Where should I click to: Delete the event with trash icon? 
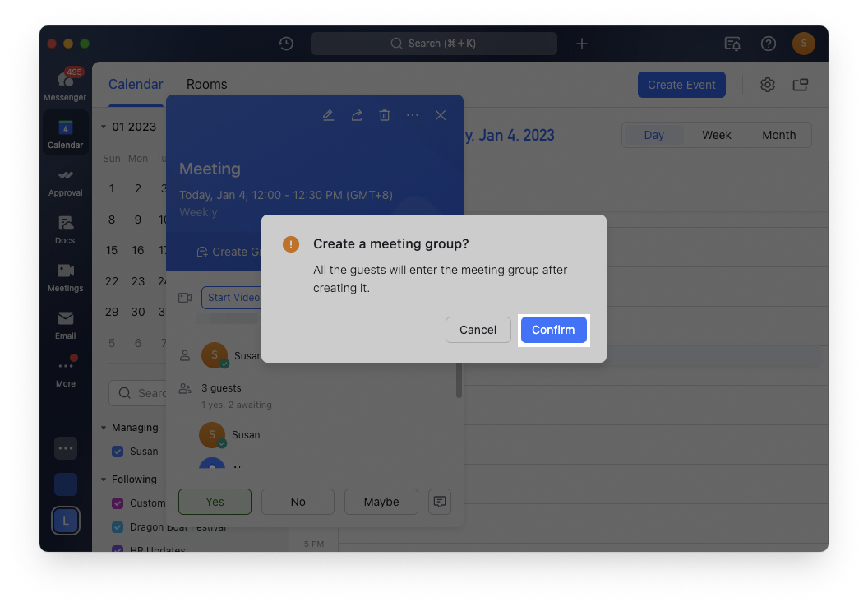point(385,115)
